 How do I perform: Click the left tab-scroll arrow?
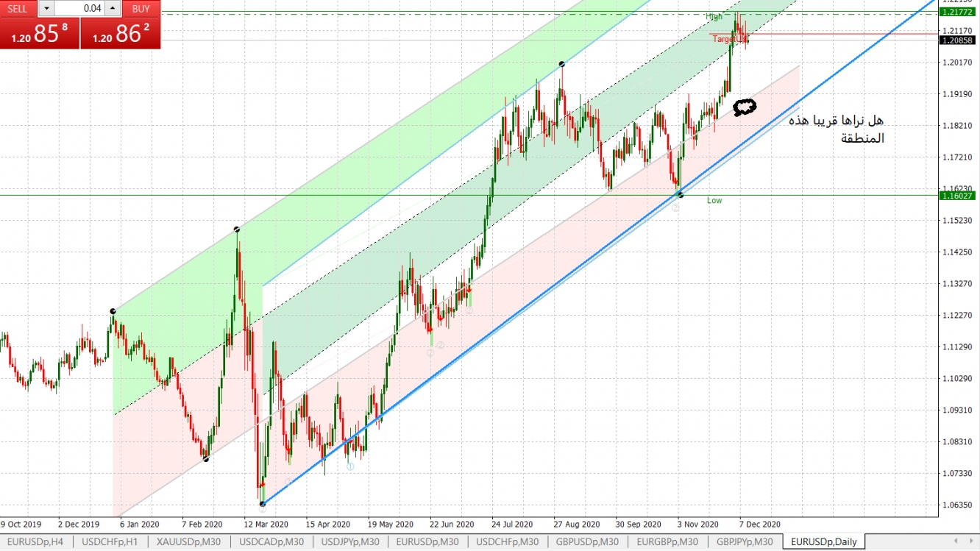point(954,542)
